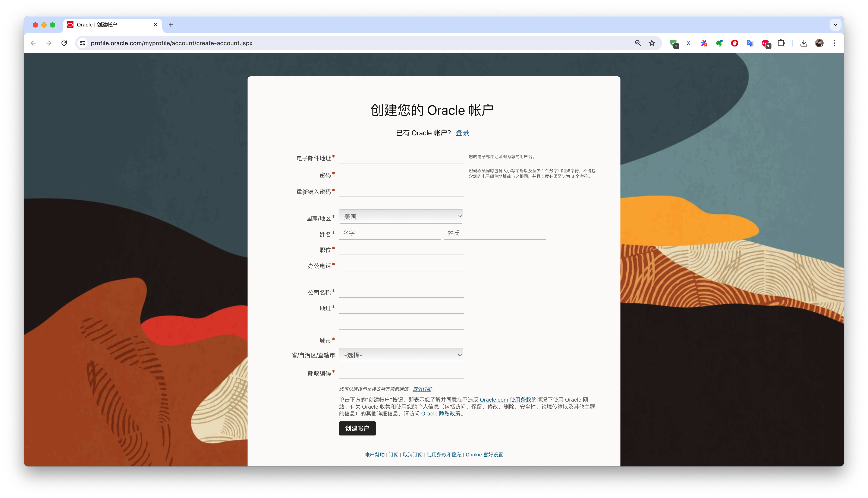Open the Adblock Plus extension
The height and width of the screenshot is (498, 868).
tap(766, 44)
